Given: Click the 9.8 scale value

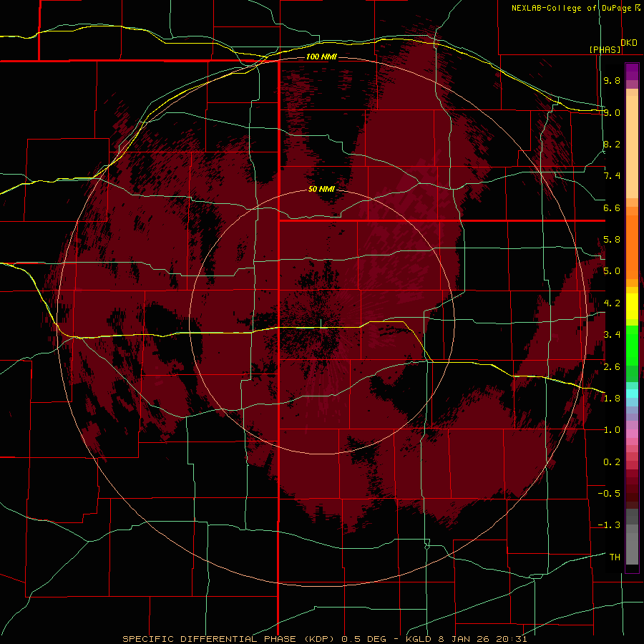Looking at the screenshot, I should pos(612,80).
